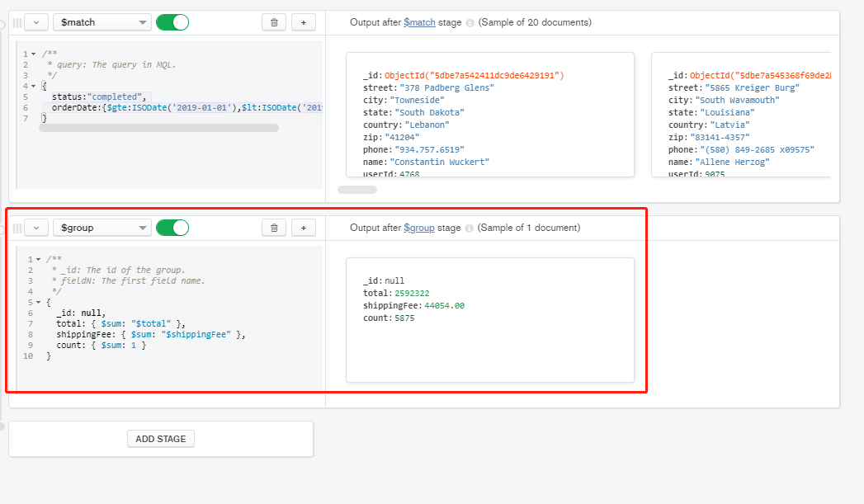This screenshot has height=504, width=864.
Task: Place cursor on the "_id: null," editor line
Action: [81, 313]
